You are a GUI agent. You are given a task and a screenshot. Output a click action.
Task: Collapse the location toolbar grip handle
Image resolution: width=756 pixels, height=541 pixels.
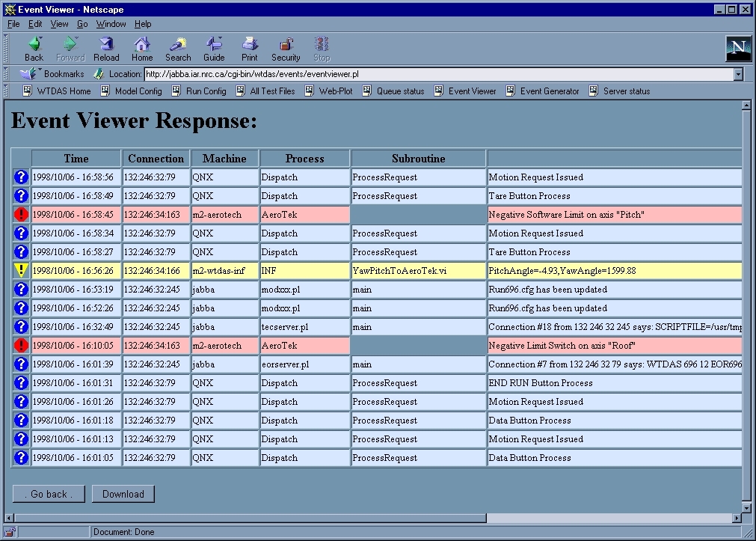point(6,74)
